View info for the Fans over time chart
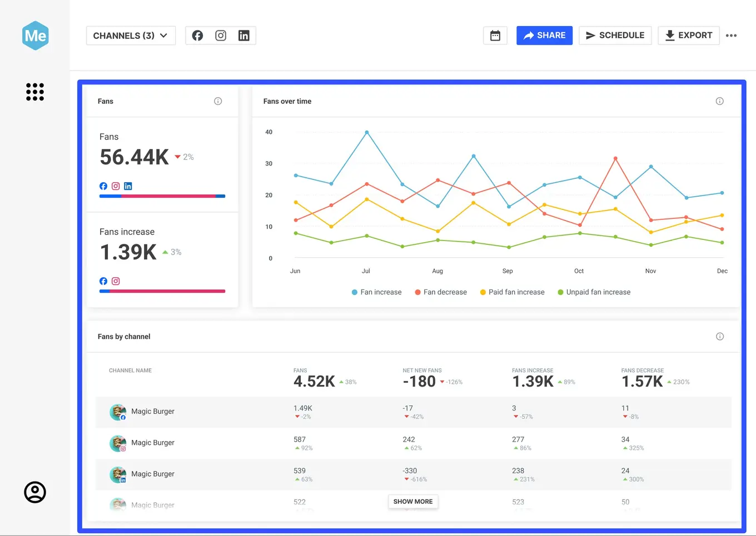 pos(720,101)
